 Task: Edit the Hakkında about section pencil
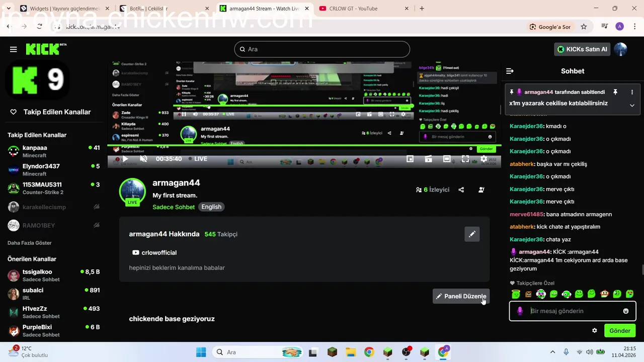tap(472, 234)
